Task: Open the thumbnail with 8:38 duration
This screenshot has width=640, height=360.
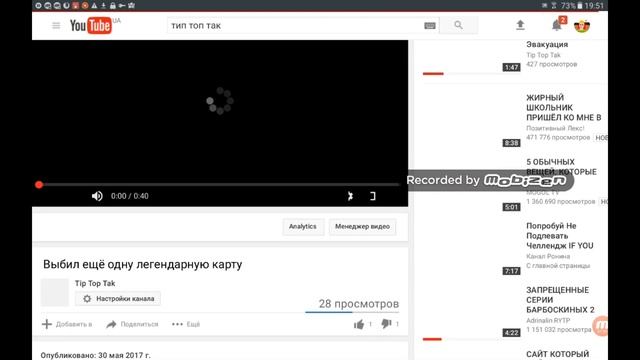Action: click(471, 121)
